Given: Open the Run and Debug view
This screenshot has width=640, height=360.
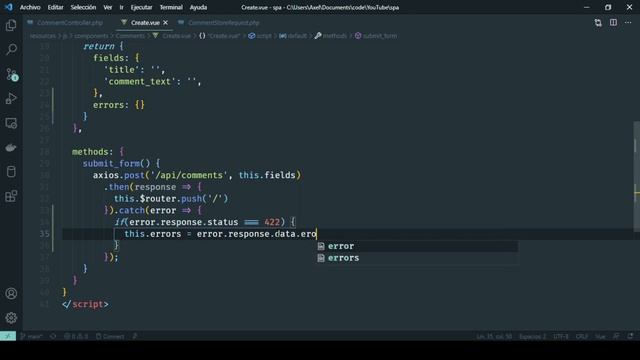Looking at the screenshot, I should [x=11, y=98].
